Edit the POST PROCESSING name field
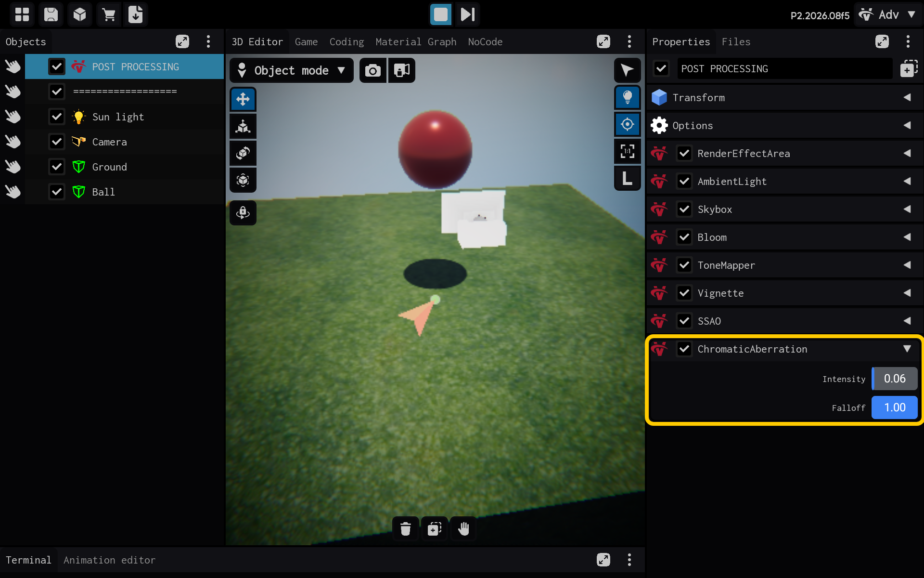 coord(784,69)
